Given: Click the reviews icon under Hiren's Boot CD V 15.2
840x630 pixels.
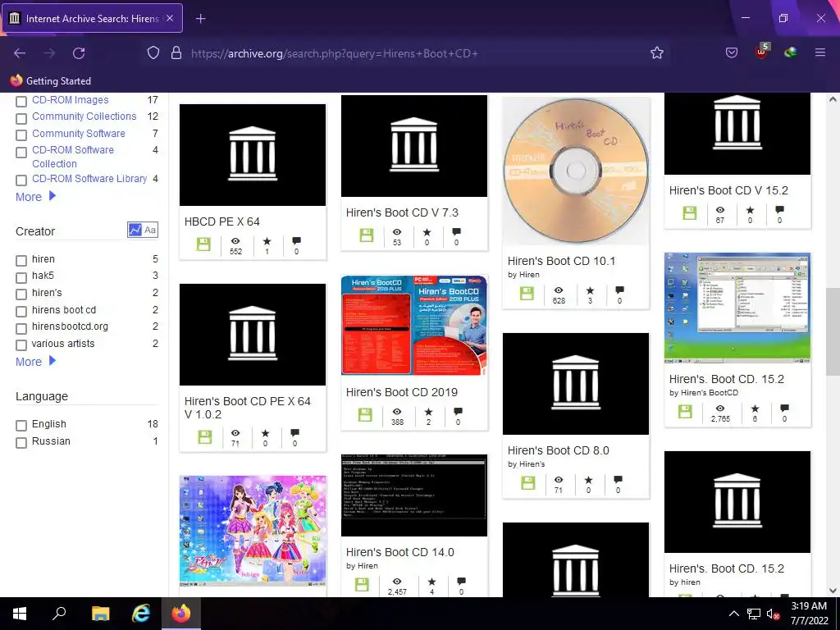Looking at the screenshot, I should pos(779,210).
